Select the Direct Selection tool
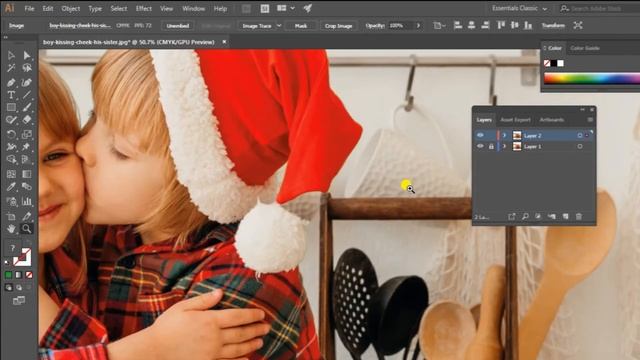This screenshot has height=360, width=640. 27,56
